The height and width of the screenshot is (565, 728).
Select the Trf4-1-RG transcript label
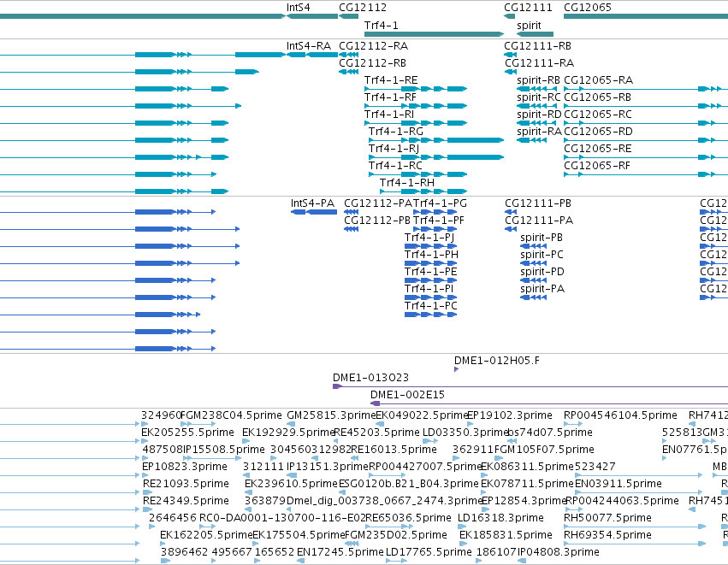396,132
